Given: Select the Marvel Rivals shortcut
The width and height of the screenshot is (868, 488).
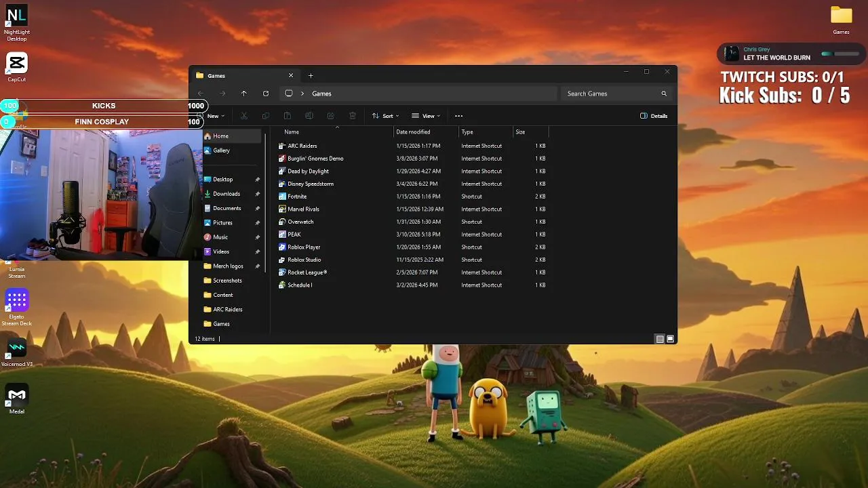Looking at the screenshot, I should 299,209.
